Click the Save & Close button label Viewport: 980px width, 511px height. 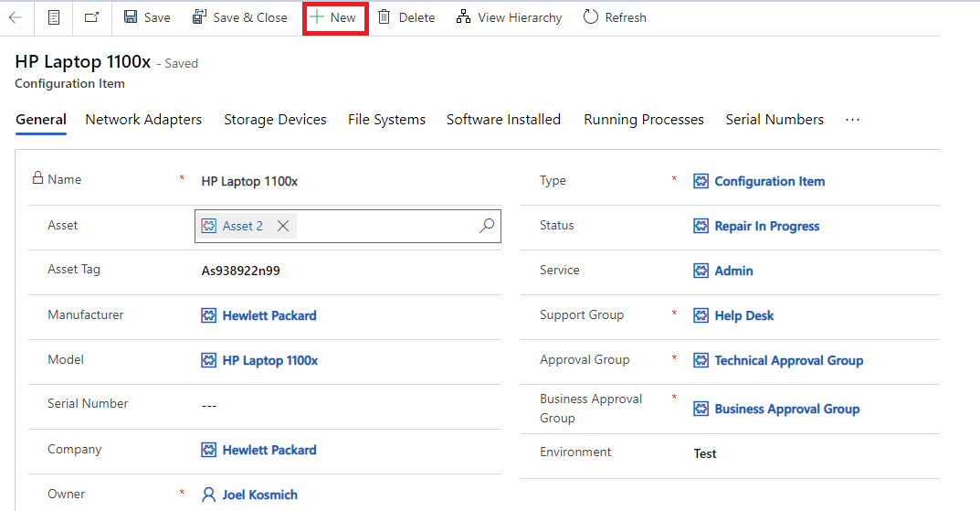[250, 17]
